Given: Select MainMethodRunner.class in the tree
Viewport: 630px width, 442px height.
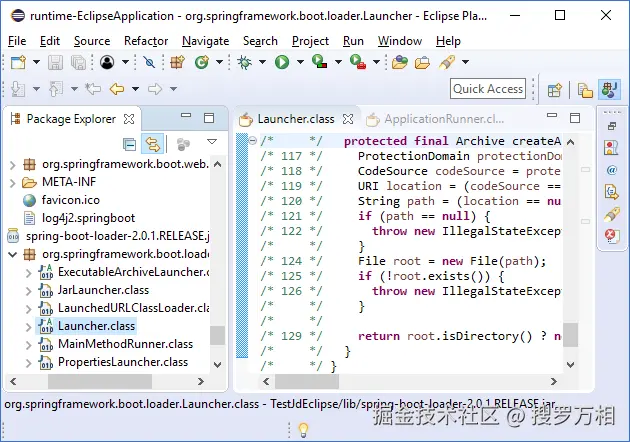Looking at the screenshot, I should 125,344.
